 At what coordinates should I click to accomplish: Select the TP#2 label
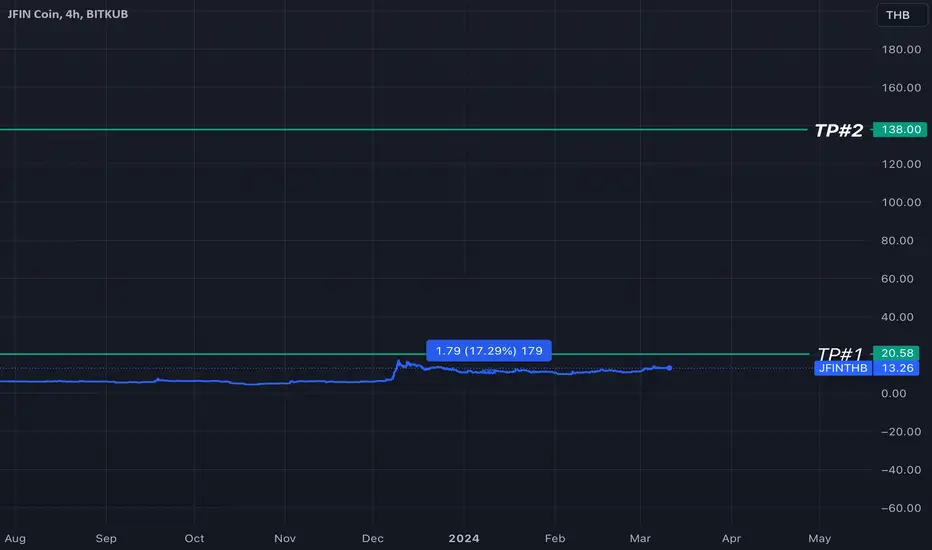pos(838,130)
